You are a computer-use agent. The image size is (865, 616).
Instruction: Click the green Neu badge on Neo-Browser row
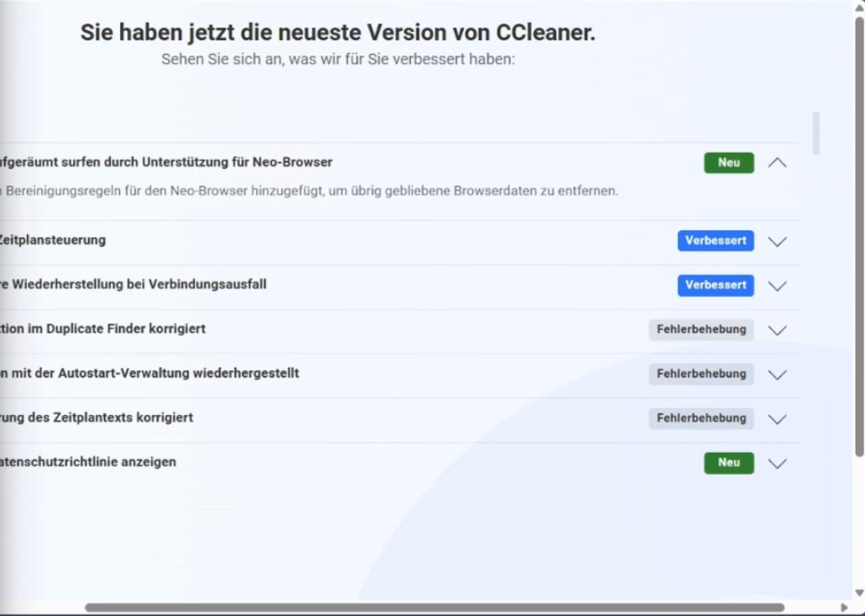click(729, 163)
